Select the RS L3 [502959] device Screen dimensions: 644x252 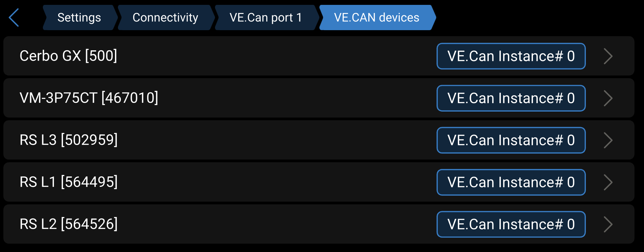[x=69, y=140]
